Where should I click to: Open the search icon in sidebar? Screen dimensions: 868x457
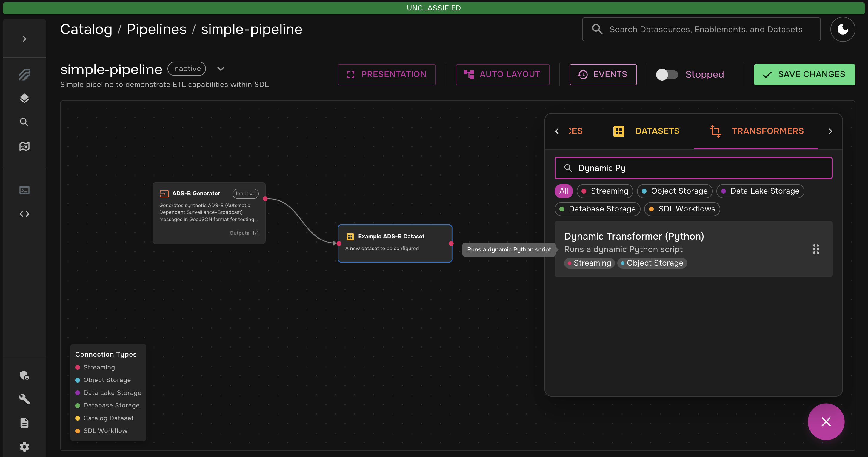coord(24,122)
